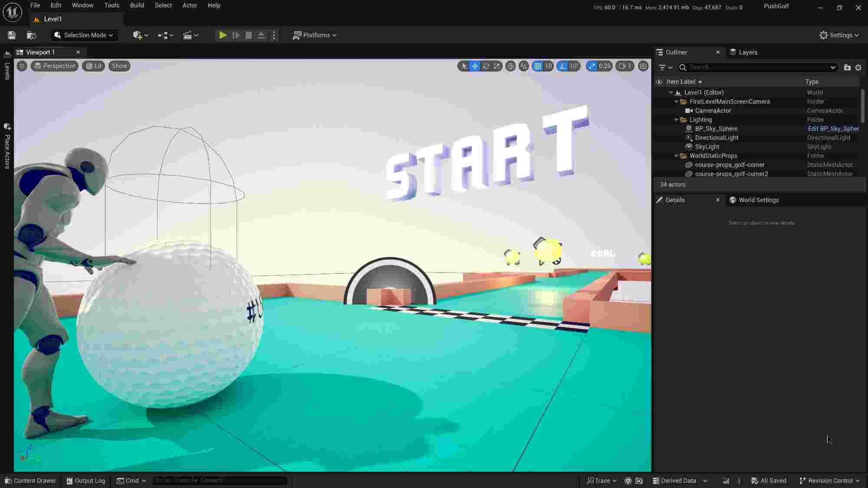Open the Build menu
The image size is (868, 488).
coord(137,5)
